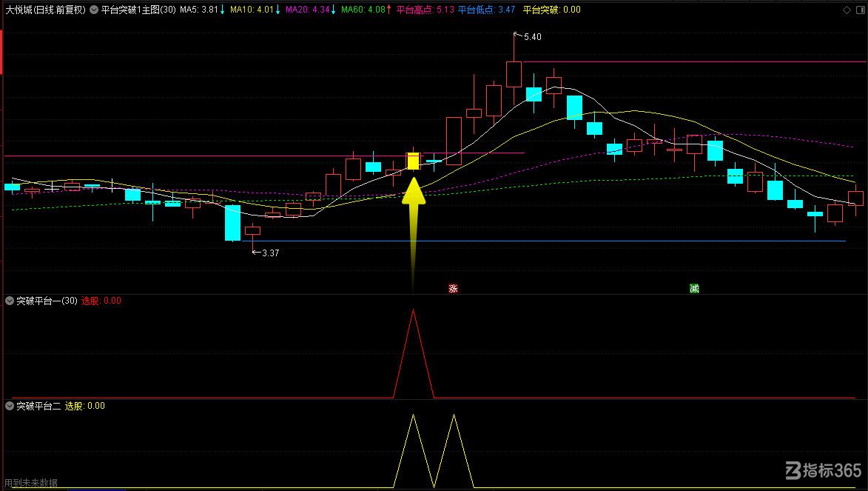This screenshot has width=868, height=491.
Task: Expand the 突破平台二 indicator menu arrow
Action: pyautogui.click(x=10, y=407)
